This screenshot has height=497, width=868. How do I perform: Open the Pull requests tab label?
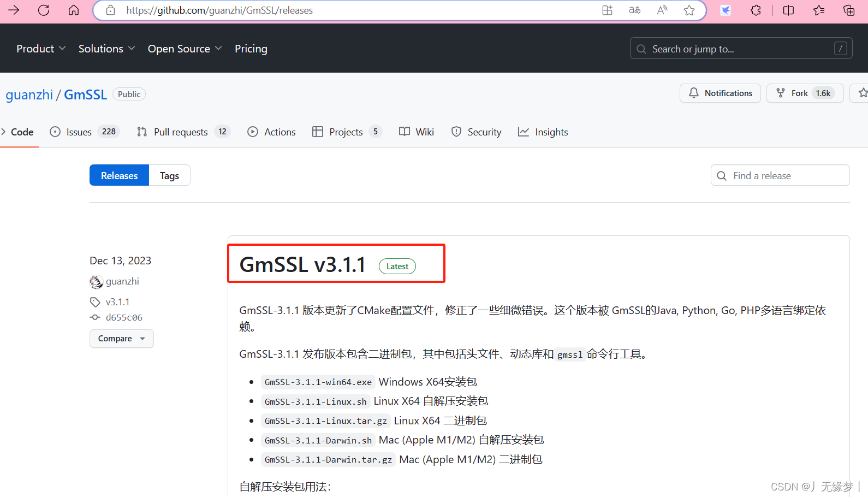coord(181,132)
